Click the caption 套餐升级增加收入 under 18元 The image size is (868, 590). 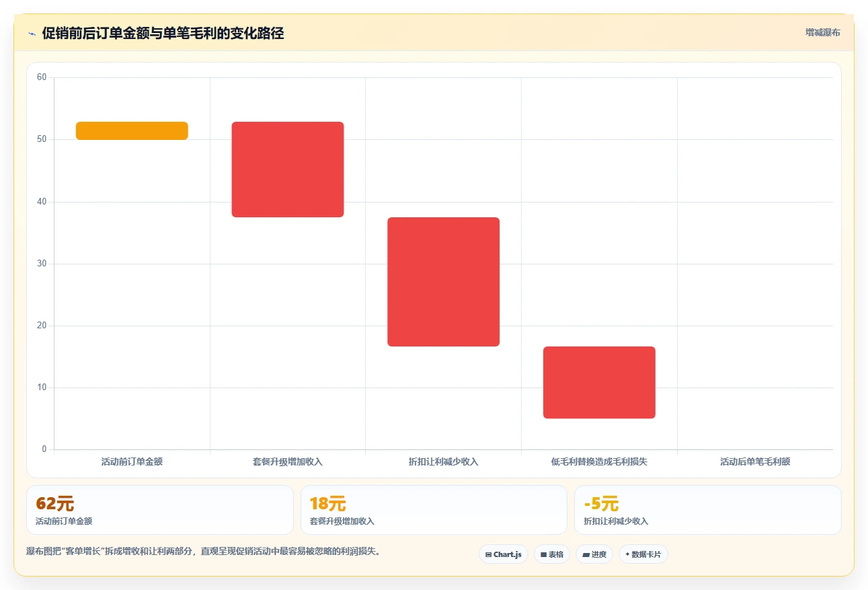tap(342, 521)
